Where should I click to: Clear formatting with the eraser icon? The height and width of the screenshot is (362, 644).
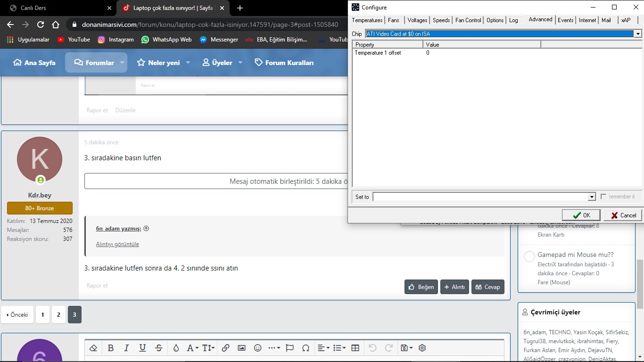(93, 348)
